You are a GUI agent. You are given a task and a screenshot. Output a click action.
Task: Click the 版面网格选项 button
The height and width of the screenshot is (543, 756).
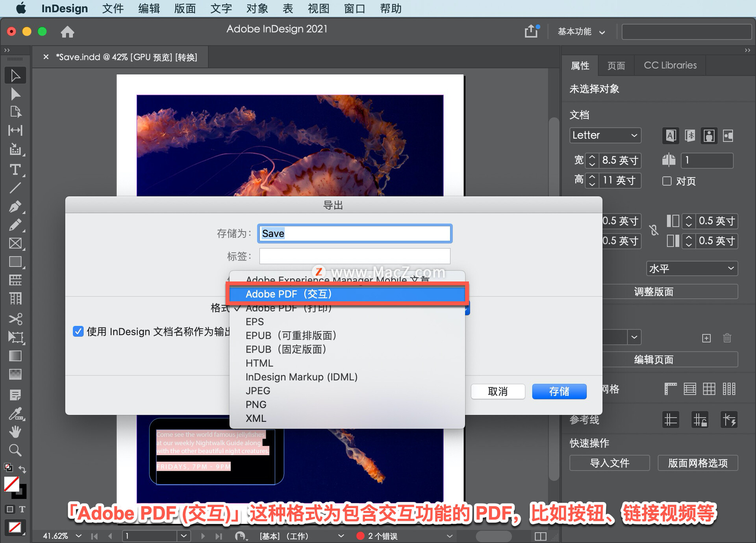point(698,463)
